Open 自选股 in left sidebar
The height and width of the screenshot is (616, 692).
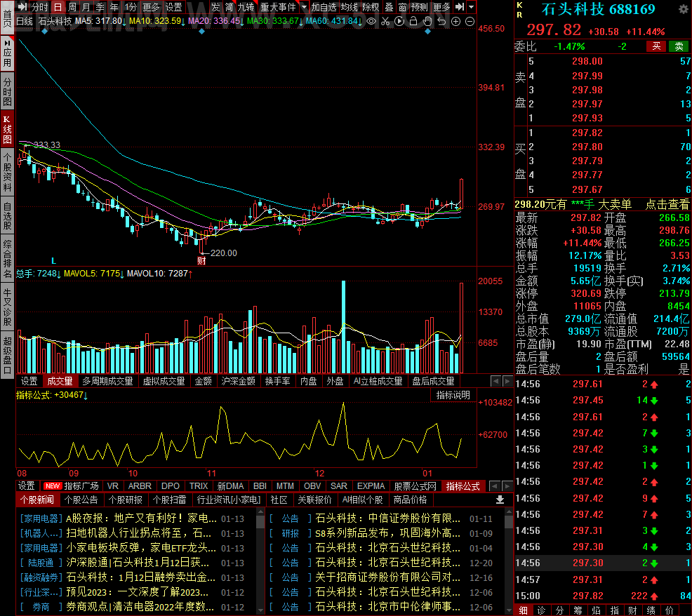7,216
